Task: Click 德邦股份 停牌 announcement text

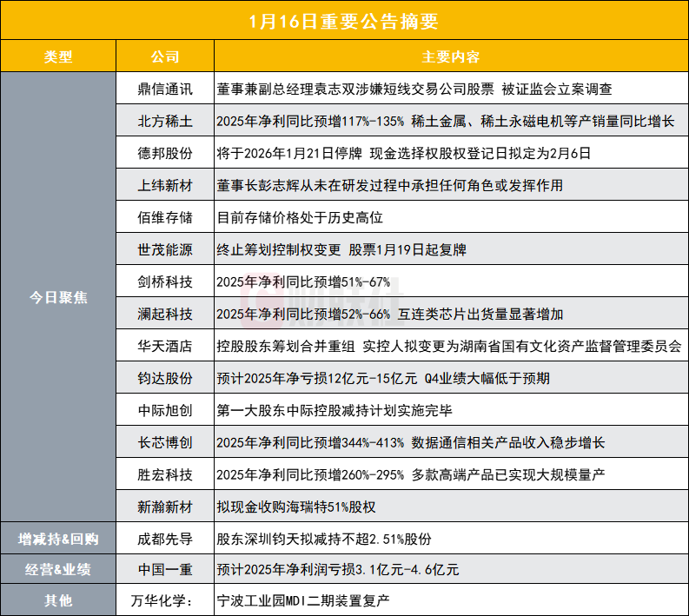Action: [403, 153]
